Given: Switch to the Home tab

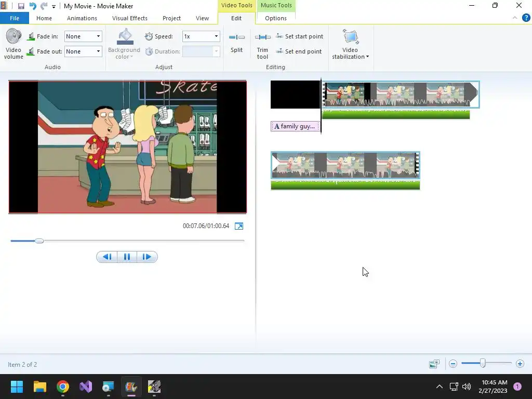Looking at the screenshot, I should (x=44, y=18).
